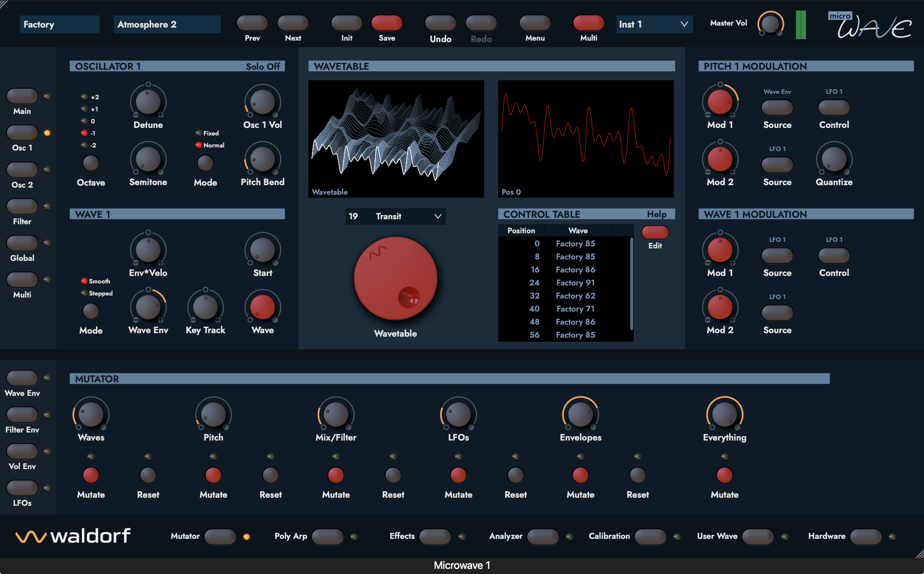Click the Mutator Everything amount knob

tap(725, 414)
